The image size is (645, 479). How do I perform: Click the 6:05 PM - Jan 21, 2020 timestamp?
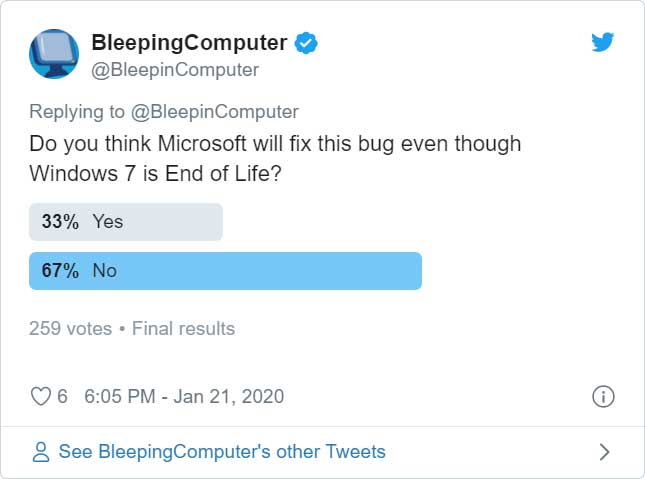point(184,396)
